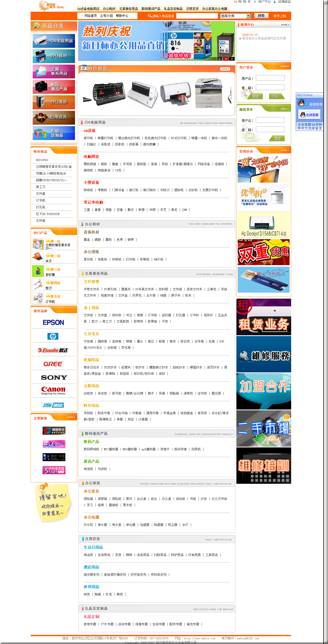Open the 公司介绍 menu item
Image resolution: width=328 pixels, height=644 pixels.
click(106, 16)
